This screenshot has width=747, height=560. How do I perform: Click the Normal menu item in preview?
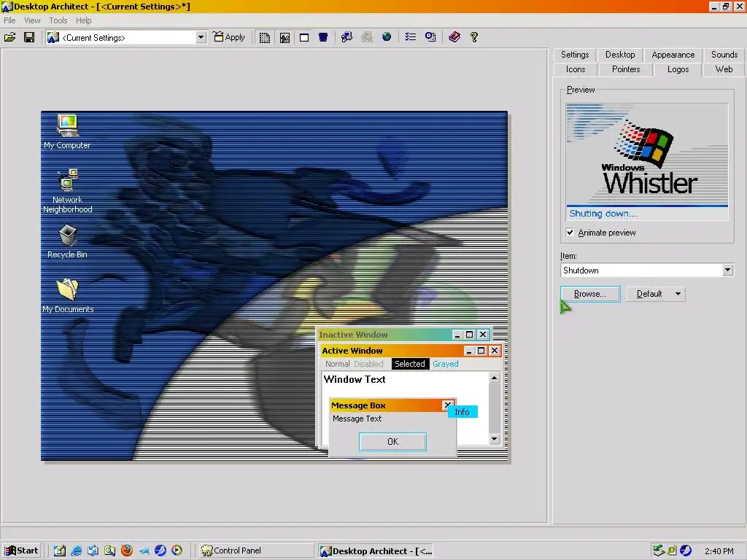337,364
